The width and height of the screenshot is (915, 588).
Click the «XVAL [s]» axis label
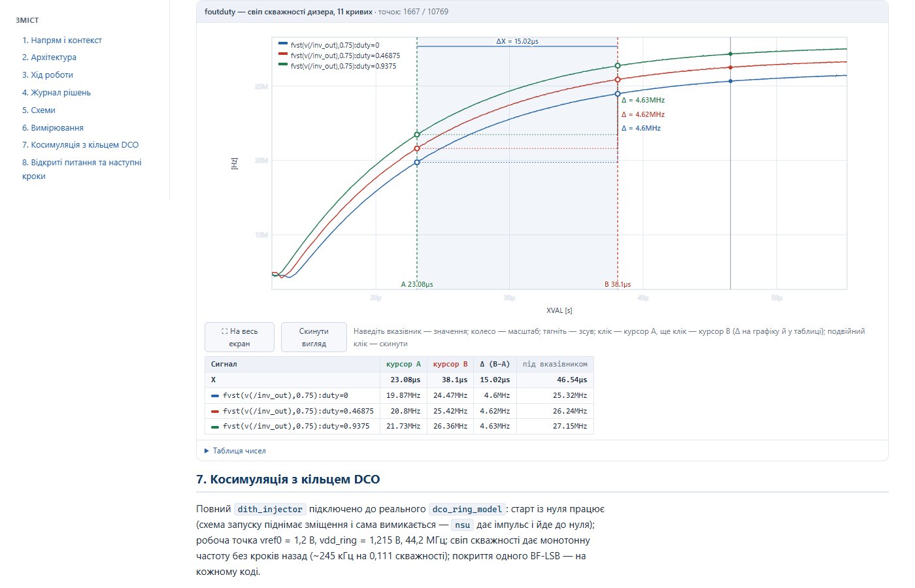559,310
